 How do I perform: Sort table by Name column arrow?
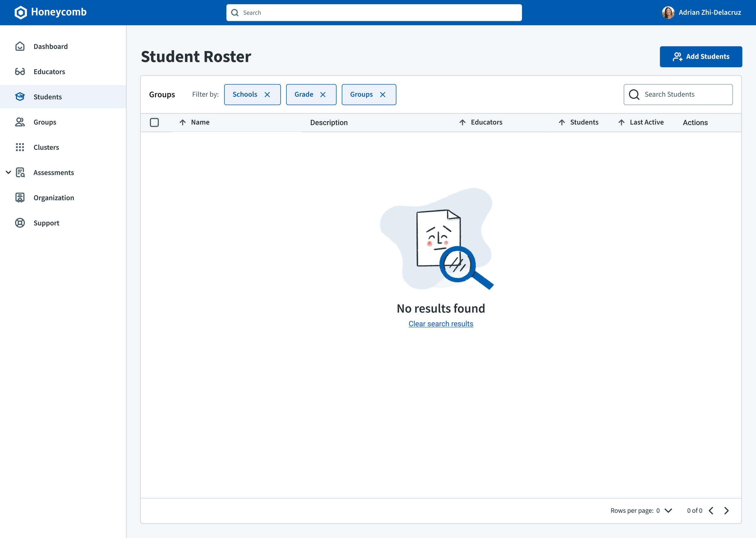(x=182, y=123)
